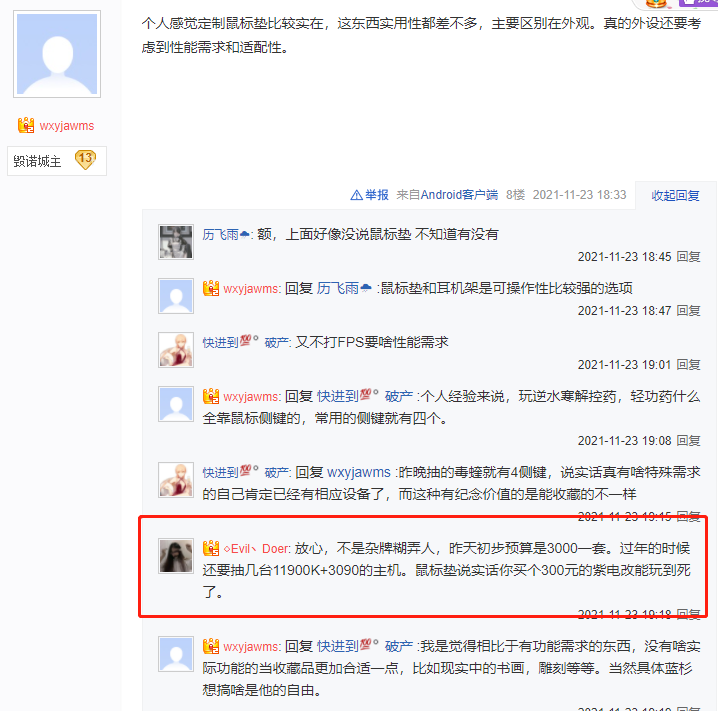Collapse replies with 收起回复
The height and width of the screenshot is (711, 718).
click(675, 195)
